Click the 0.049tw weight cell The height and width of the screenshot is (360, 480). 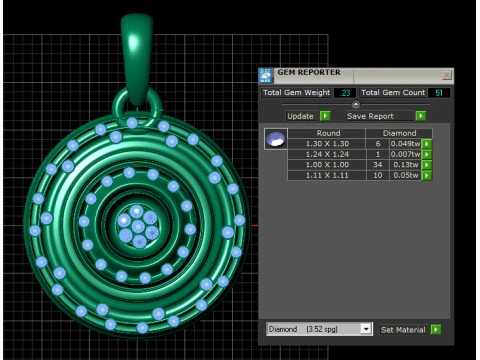pyautogui.click(x=405, y=144)
